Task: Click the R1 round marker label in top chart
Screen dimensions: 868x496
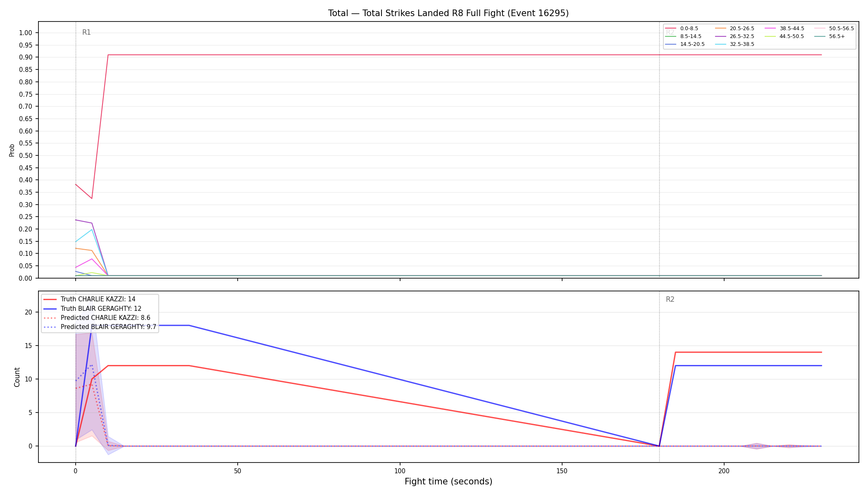Action: [86, 32]
